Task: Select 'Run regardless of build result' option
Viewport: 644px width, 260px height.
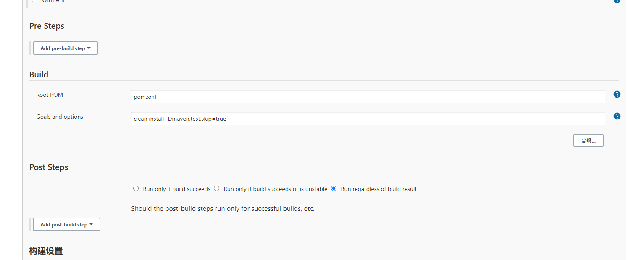Action: [x=334, y=188]
